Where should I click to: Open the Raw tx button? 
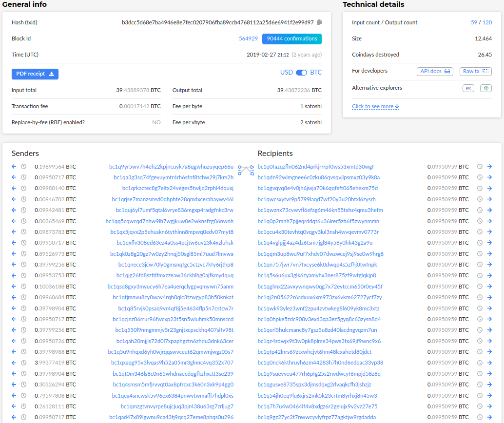click(x=476, y=71)
